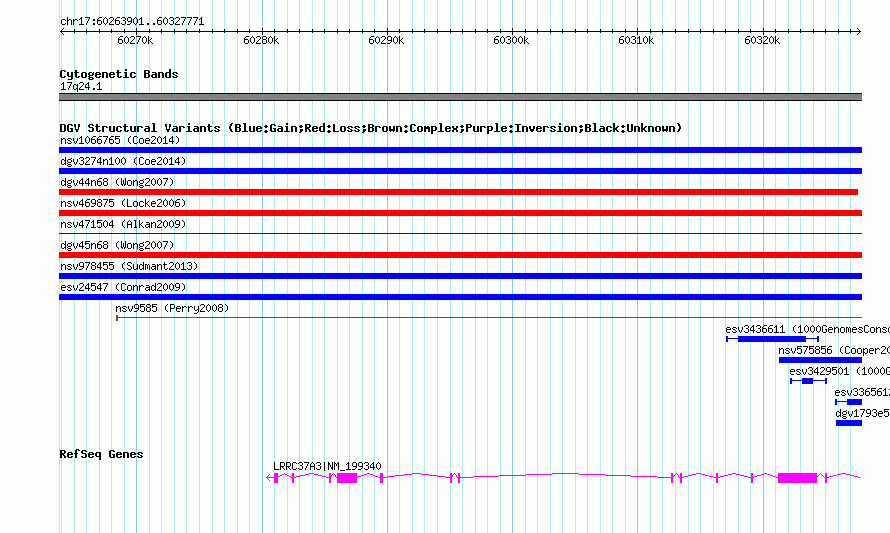Select the dgv3274n100 (Coe2014) variant bar
890x533 pixels.
click(460, 171)
